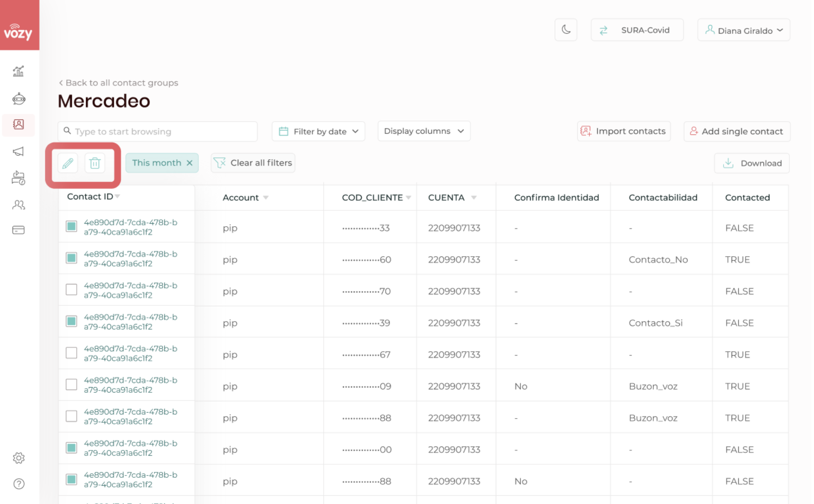
Task: Click the Contacto_Si cell
Action: (x=656, y=323)
